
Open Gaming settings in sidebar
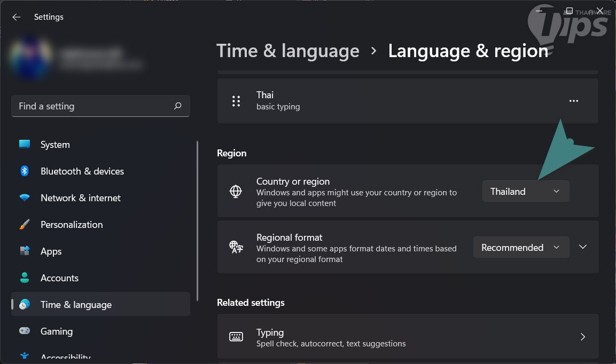click(57, 331)
